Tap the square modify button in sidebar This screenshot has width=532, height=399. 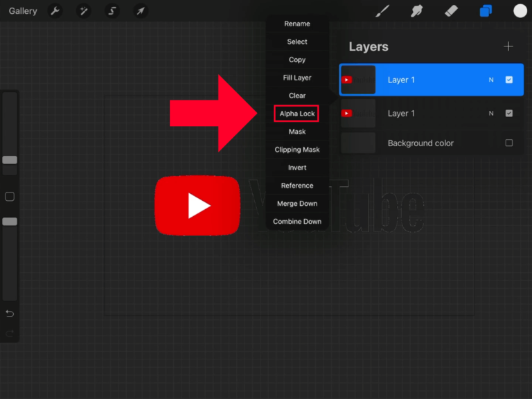click(10, 197)
